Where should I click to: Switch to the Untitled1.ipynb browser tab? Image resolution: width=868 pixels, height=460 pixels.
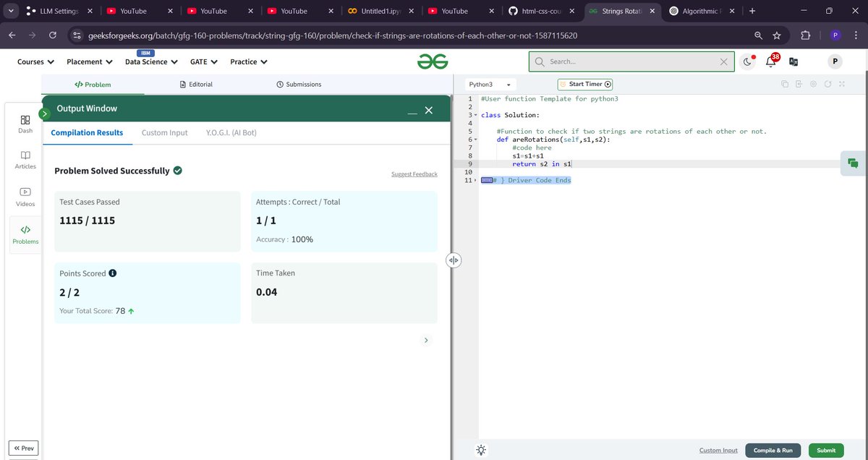point(379,11)
